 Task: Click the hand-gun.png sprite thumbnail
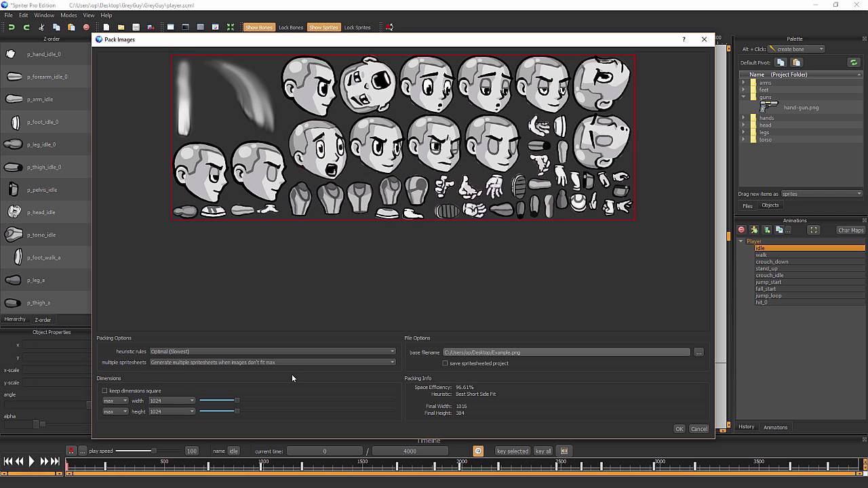point(768,106)
